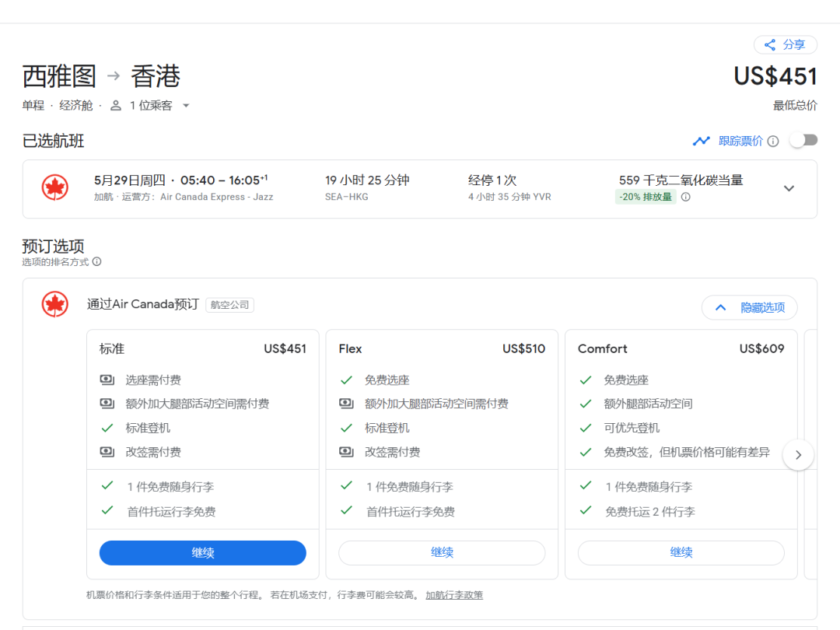840x630 pixels.
Task: Click SEA–HKG route text
Action: (x=347, y=197)
